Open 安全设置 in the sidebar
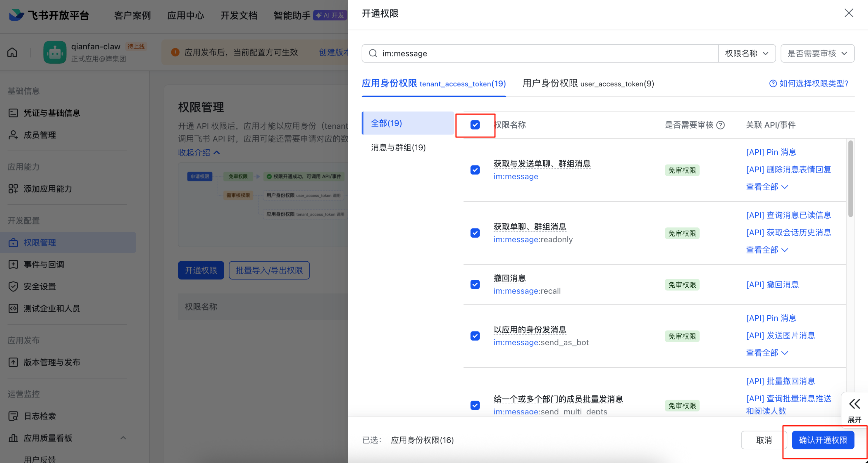The width and height of the screenshot is (868, 463). pos(39,286)
